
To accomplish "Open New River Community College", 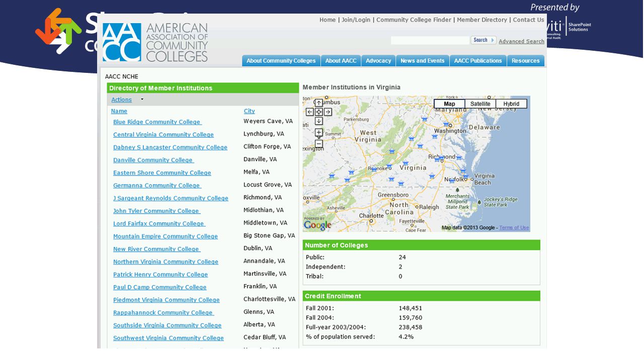I will click(157, 249).
